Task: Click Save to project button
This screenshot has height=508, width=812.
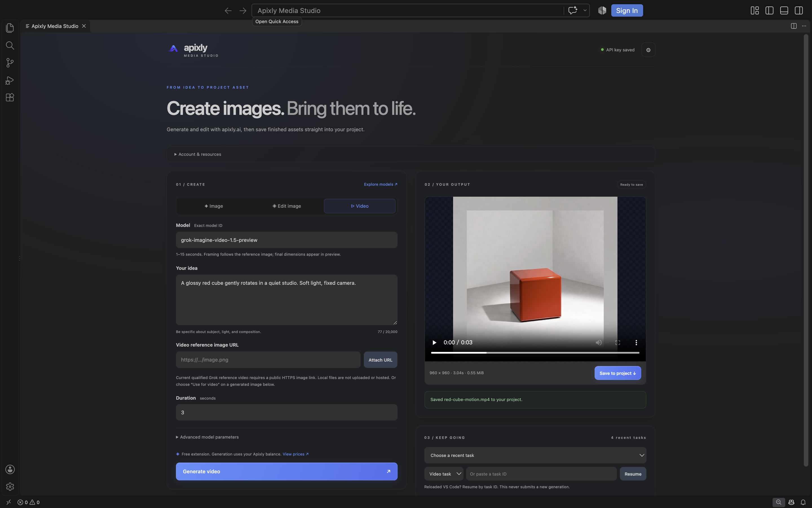Action: pyautogui.click(x=618, y=373)
